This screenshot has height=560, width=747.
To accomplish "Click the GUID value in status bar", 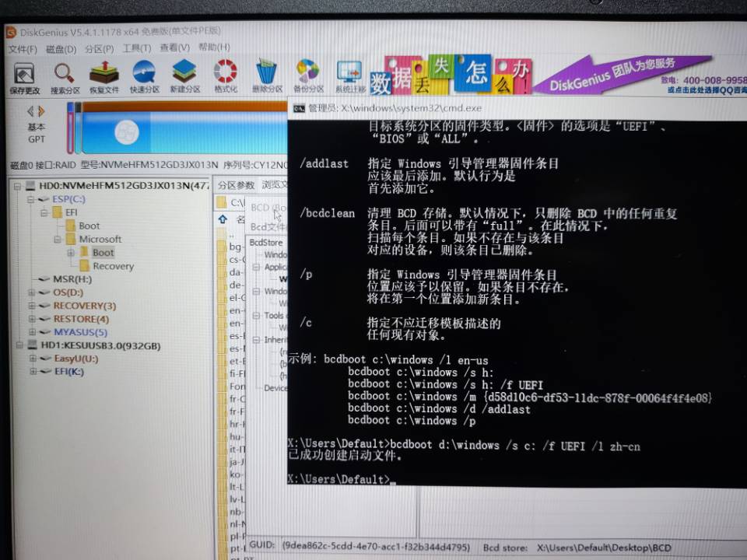I will 376,547.
